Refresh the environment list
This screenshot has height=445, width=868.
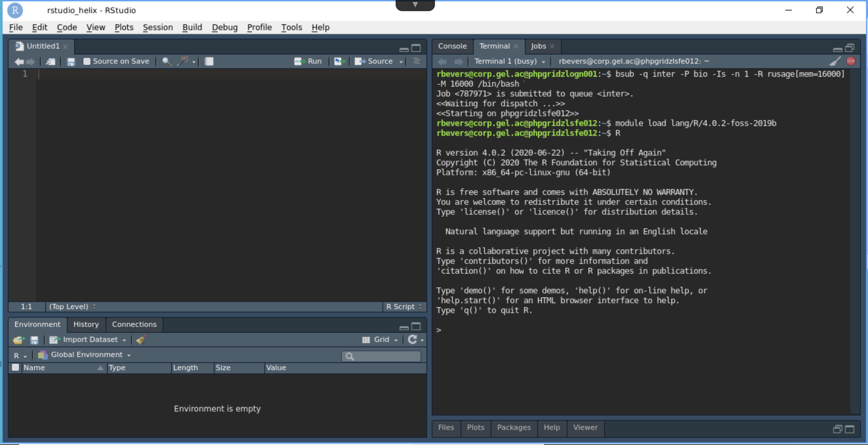[412, 339]
